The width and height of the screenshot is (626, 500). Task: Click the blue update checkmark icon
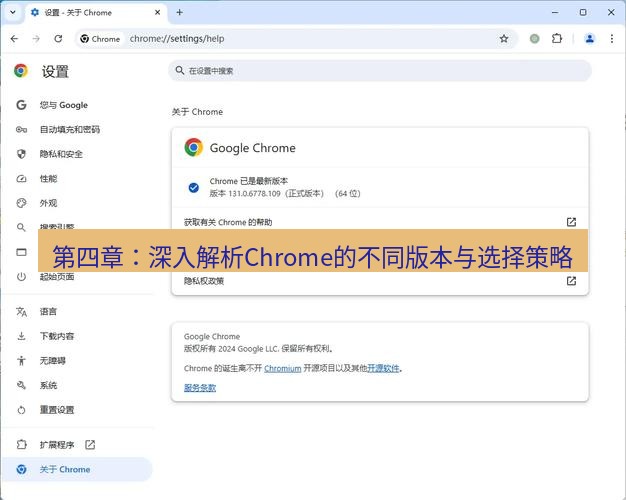pyautogui.click(x=194, y=187)
